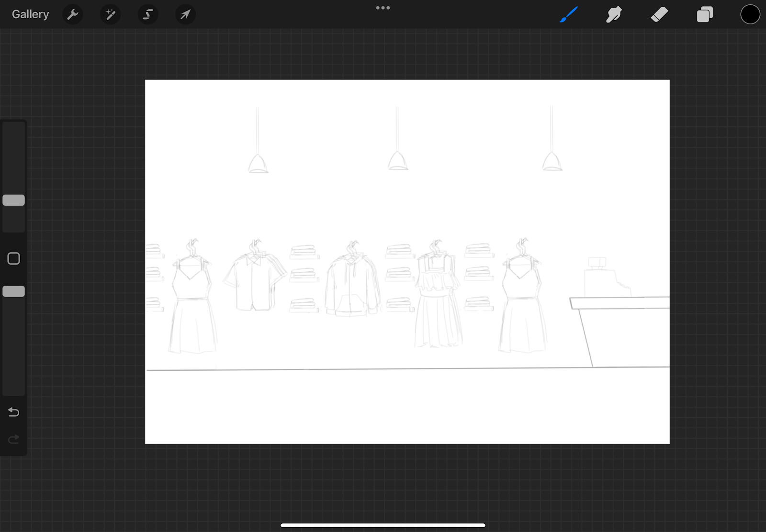Screen dimensions: 766x532
Task: Open the Actions wrench menu
Action: (73, 14)
